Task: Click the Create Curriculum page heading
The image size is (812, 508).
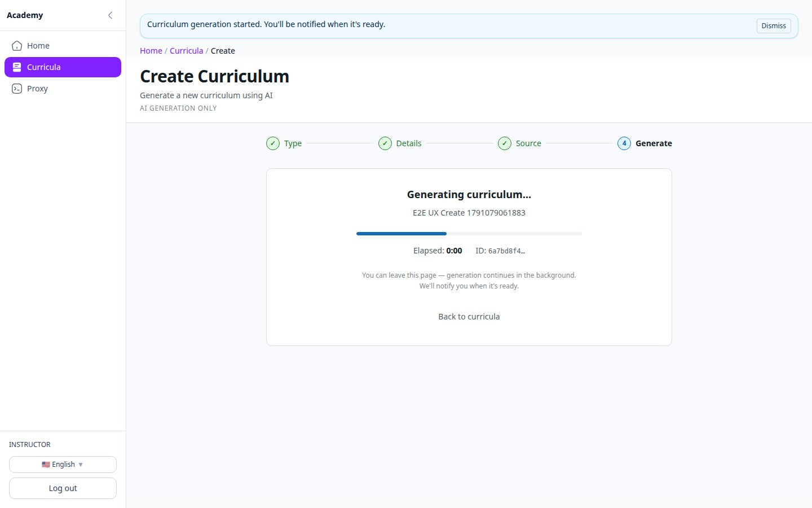Action: click(214, 76)
